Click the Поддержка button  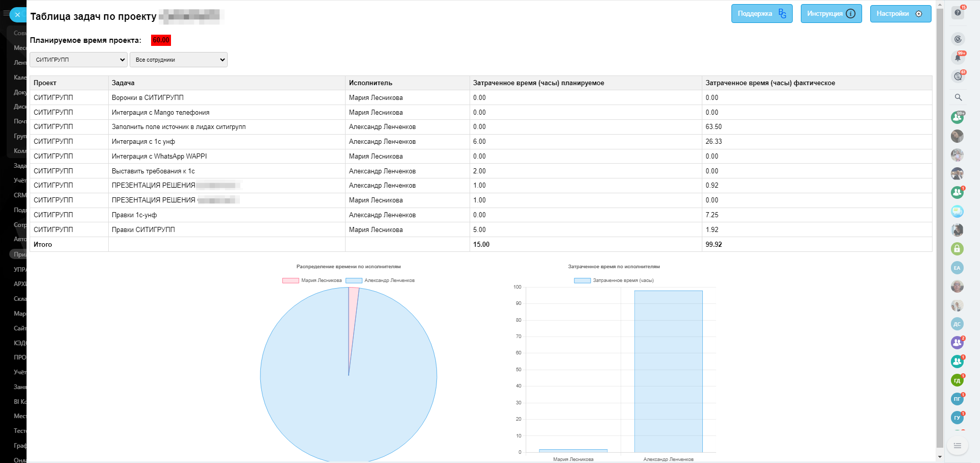click(x=762, y=14)
